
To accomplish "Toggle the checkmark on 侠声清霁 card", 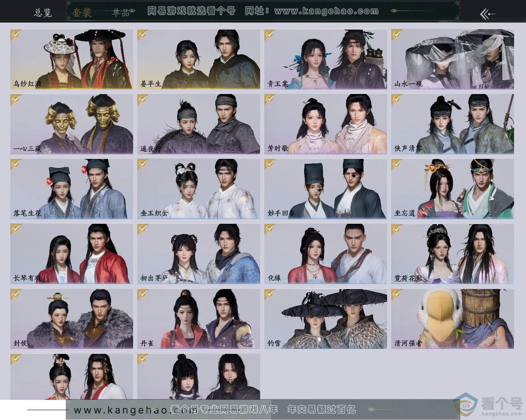I will pyautogui.click(x=397, y=99).
